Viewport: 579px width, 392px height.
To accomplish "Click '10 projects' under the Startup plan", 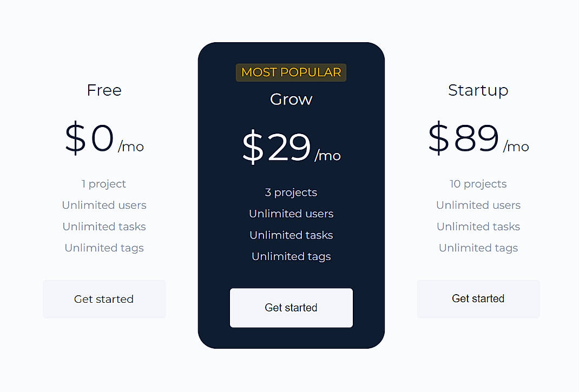I will coord(478,184).
